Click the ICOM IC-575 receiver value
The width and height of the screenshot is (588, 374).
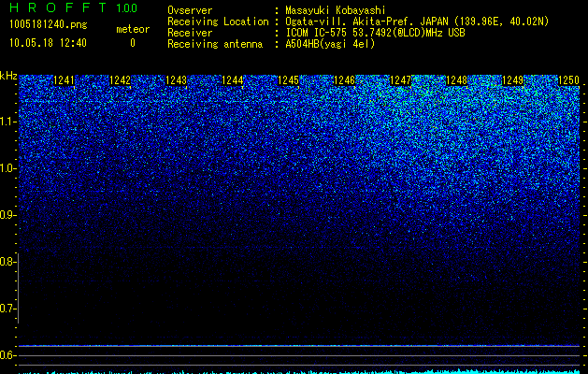375,33
